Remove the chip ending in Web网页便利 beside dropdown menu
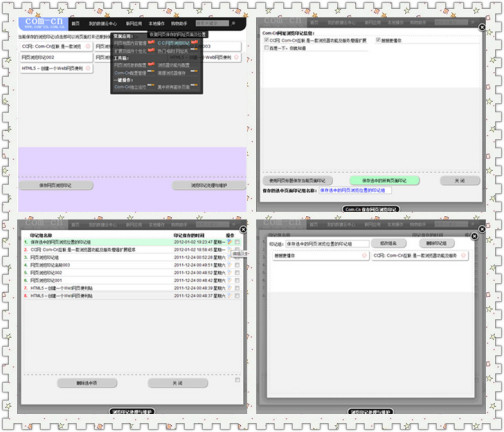504x432 pixels. coord(236,57)
